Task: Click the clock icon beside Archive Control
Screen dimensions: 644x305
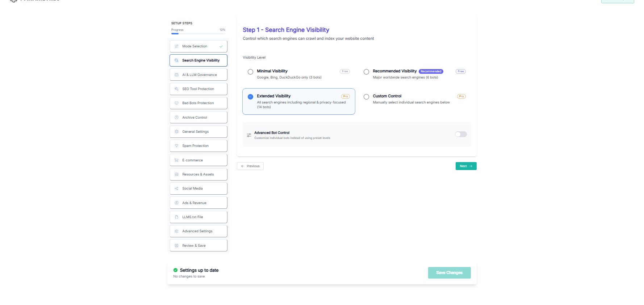Action: coord(176,118)
